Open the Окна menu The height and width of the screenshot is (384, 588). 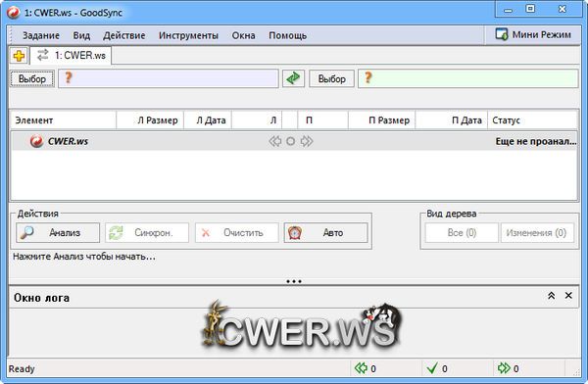(243, 35)
